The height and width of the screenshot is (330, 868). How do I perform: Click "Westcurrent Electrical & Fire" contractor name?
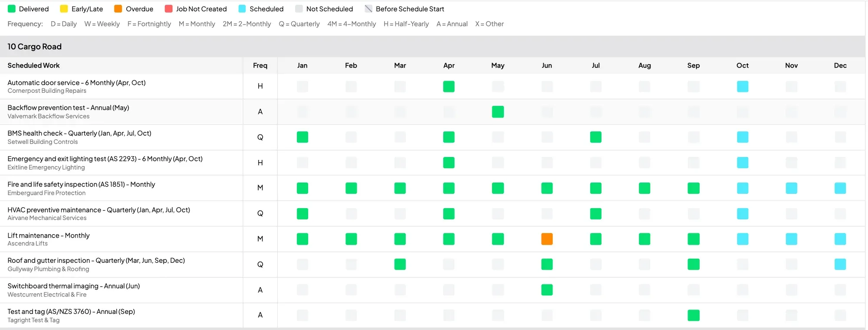click(x=47, y=294)
